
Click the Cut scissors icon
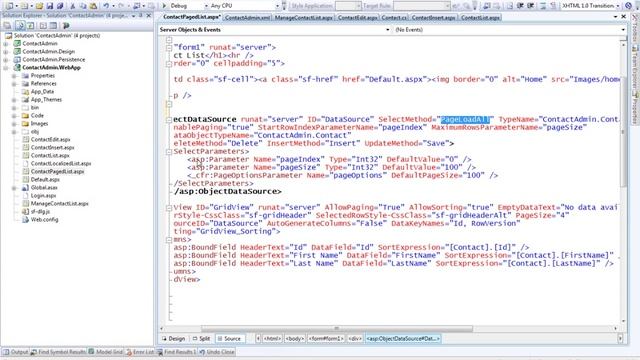[73, 6]
